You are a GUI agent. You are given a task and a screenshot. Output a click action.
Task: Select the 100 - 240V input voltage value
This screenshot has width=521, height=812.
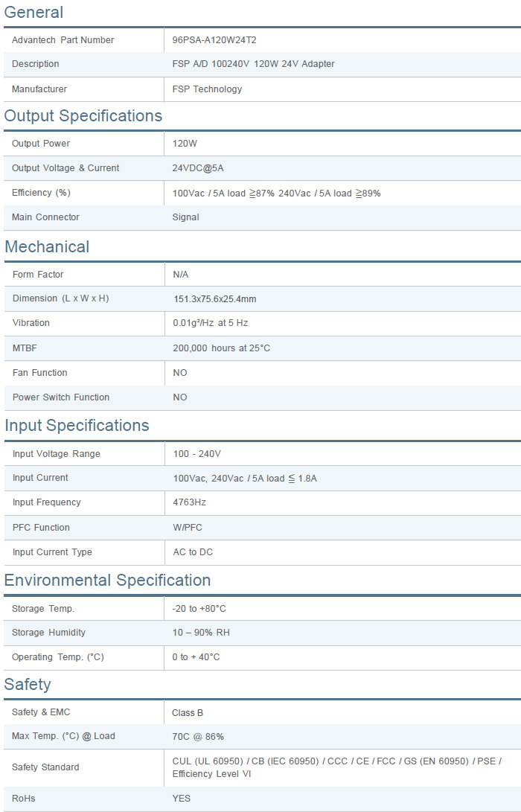point(196,454)
